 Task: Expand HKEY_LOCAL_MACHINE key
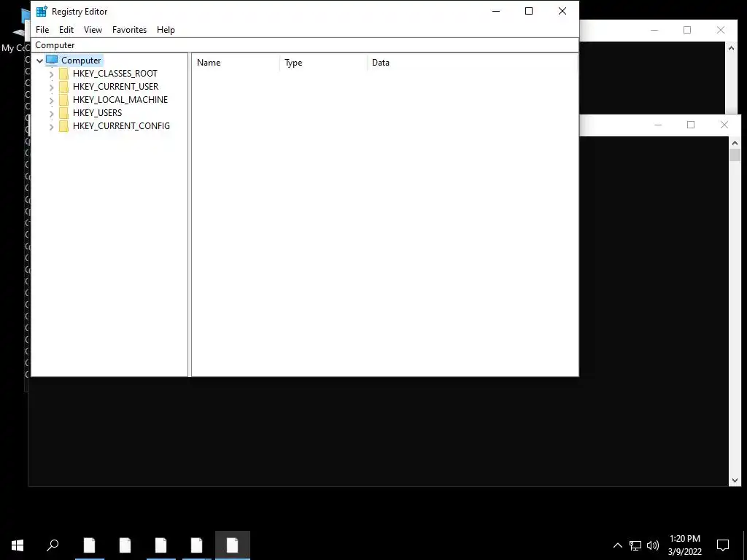pos(52,100)
